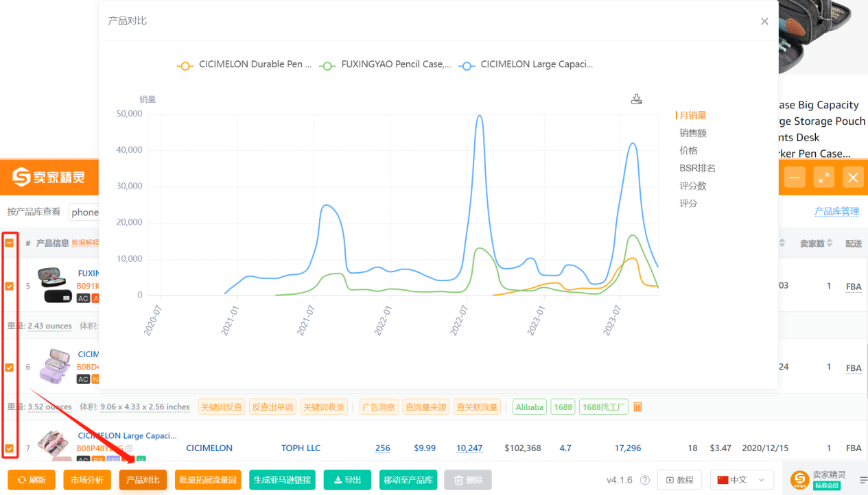Click the CICIMELON brand link
The image size is (868, 495).
(209, 448)
